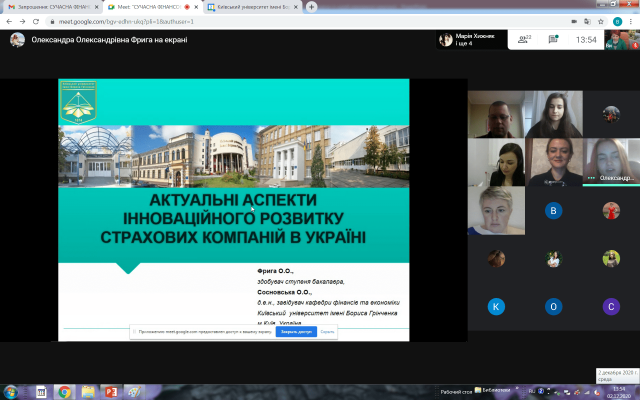Open PowerPoint from the taskbar
The width and height of the screenshot is (640, 400).
tap(112, 391)
